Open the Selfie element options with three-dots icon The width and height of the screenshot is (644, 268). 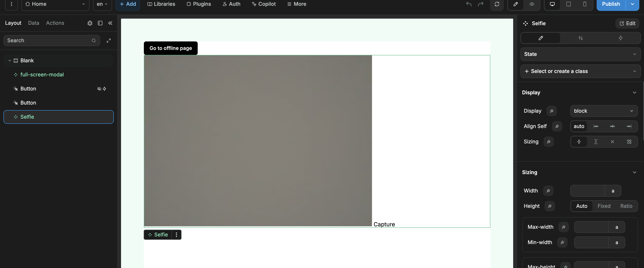pos(176,234)
